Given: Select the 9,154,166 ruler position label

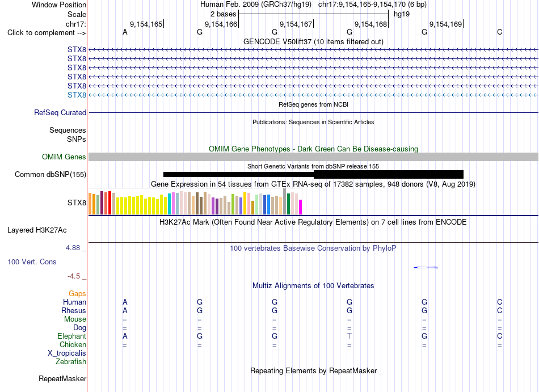Looking at the screenshot, I should [221, 24].
